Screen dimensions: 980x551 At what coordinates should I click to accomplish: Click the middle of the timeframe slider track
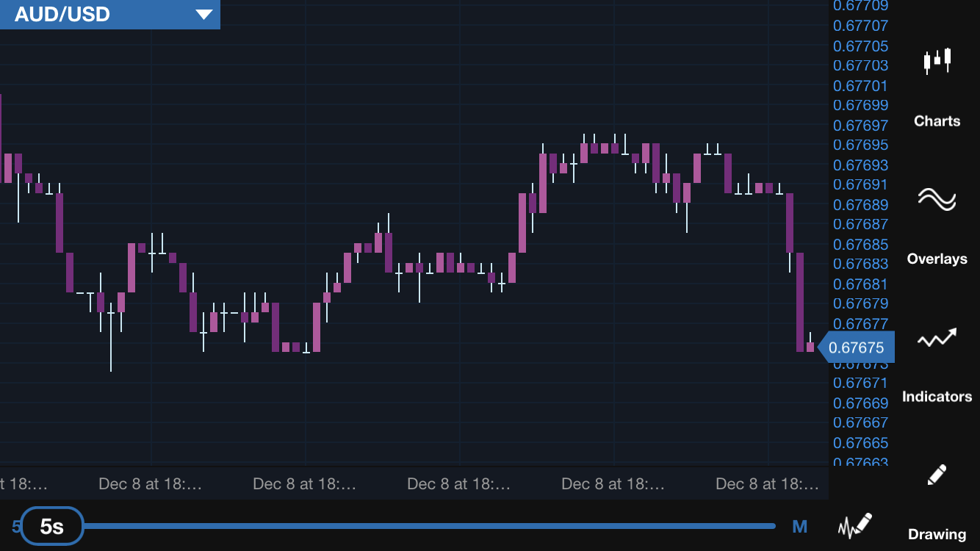(x=430, y=526)
